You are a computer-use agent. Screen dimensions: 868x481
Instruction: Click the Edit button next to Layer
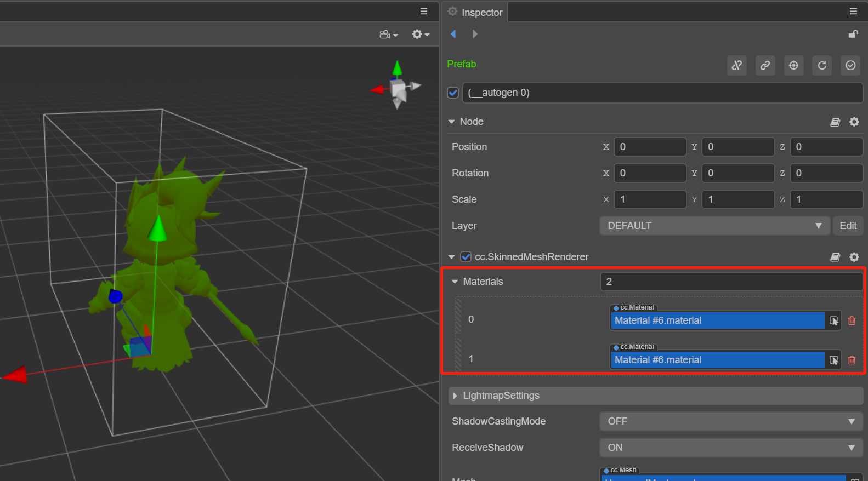click(x=848, y=226)
